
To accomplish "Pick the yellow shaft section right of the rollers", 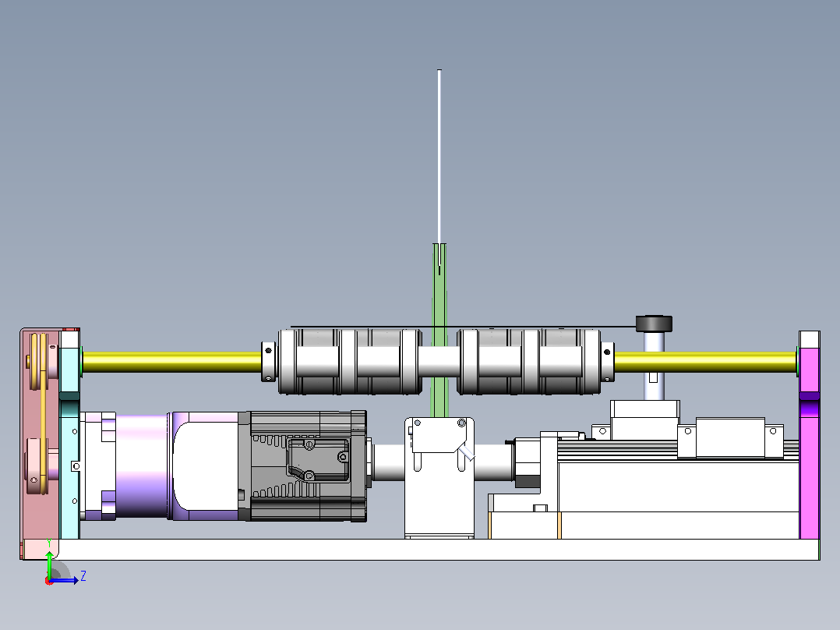I will coord(705,362).
